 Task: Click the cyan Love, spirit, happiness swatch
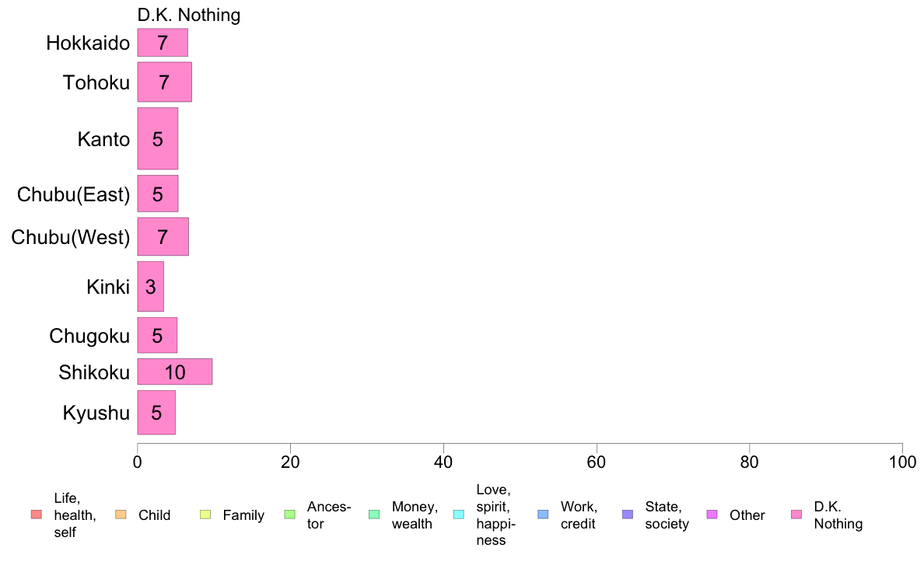point(458,514)
